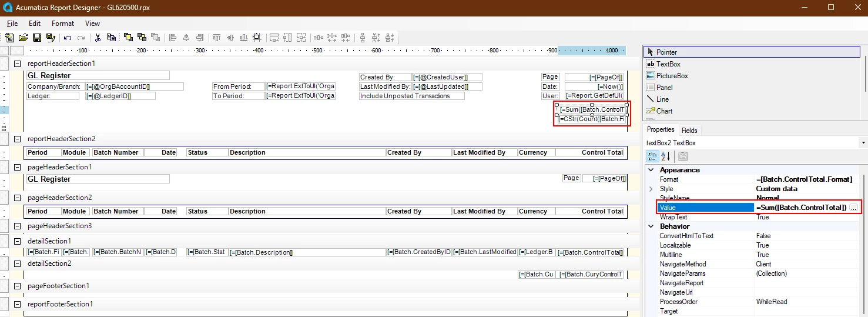Collapse the Appearance property category
868x317 pixels.
pos(651,170)
